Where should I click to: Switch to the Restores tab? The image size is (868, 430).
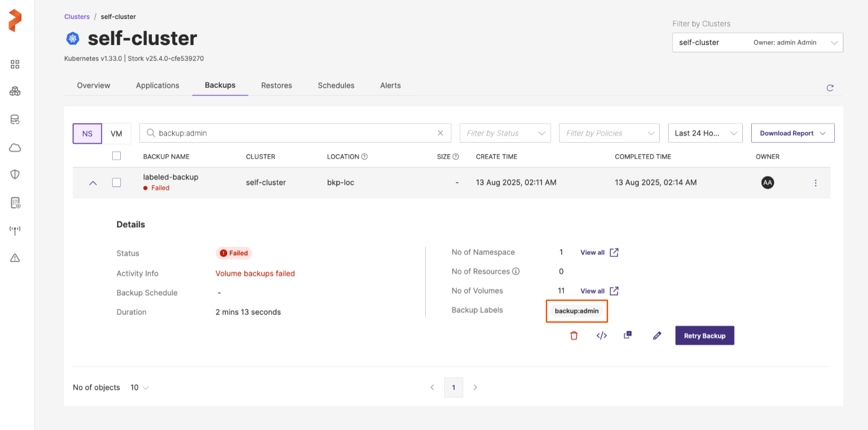276,85
